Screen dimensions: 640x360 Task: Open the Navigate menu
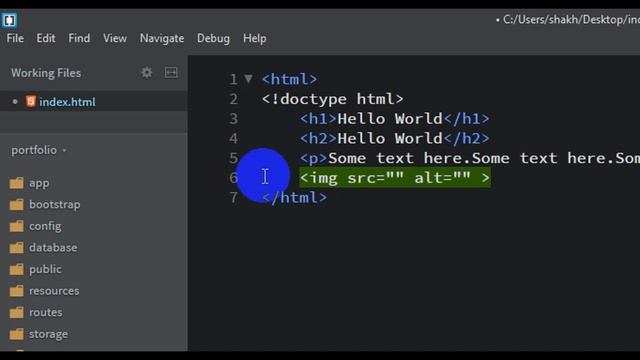point(162,38)
